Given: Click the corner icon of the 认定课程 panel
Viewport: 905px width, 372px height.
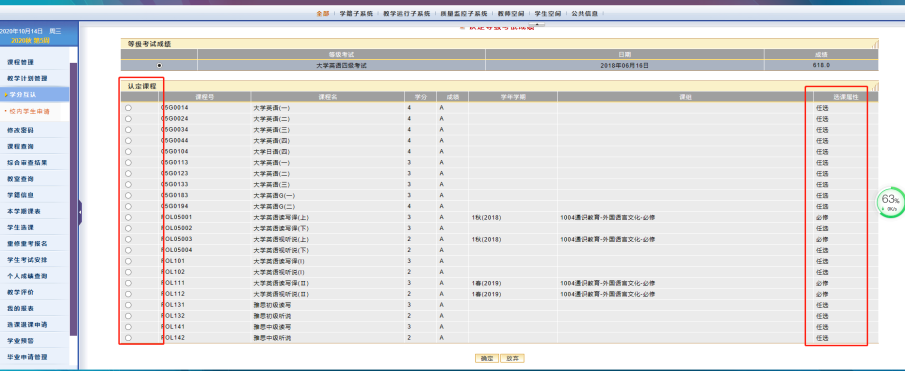Looking at the screenshot, I should 875,86.
